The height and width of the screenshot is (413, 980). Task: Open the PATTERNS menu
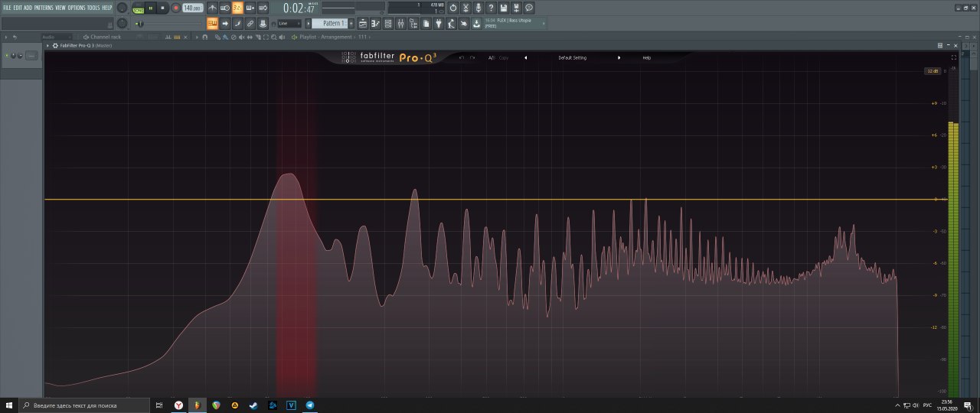pos(44,8)
